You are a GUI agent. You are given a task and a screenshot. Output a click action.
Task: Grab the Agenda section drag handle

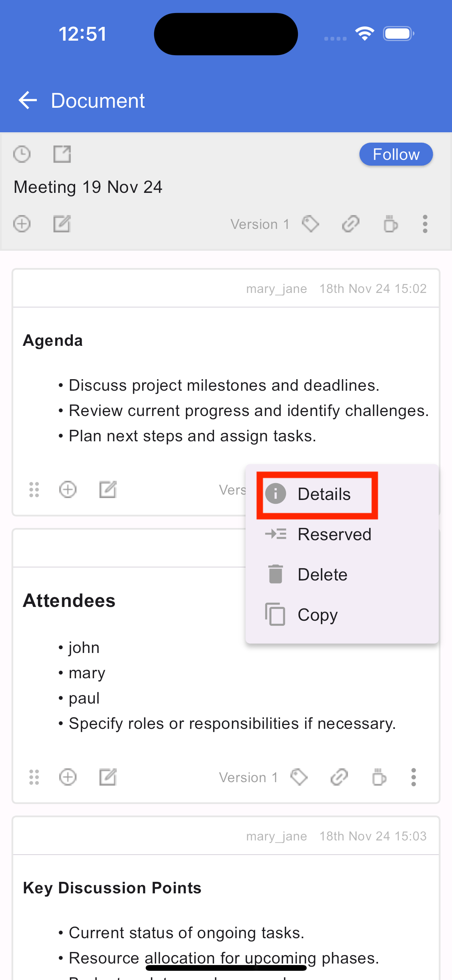tap(34, 490)
